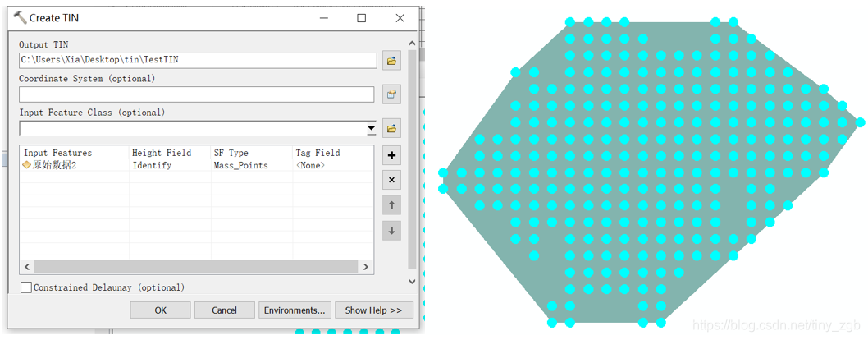Viewport: 868px width, 340px height.
Task: Click the table's horizontal scrollbar thumb
Action: pyautogui.click(x=195, y=266)
